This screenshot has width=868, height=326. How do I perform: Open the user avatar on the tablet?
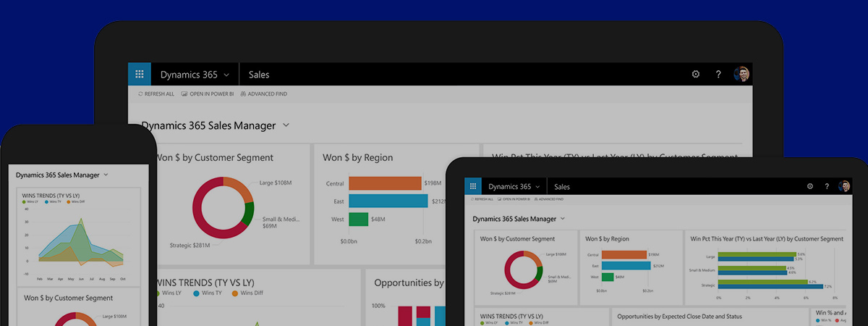[x=844, y=186]
